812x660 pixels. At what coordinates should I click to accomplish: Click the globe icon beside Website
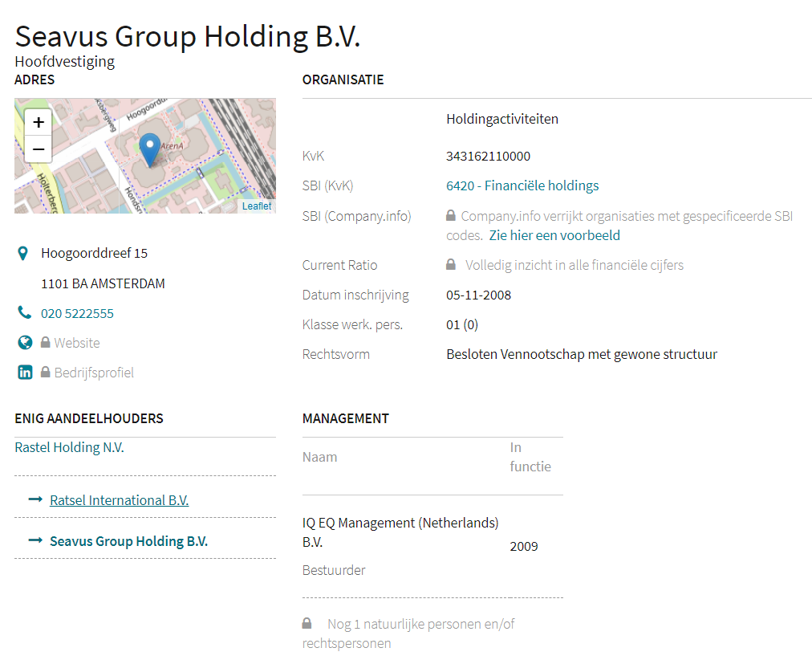25,342
